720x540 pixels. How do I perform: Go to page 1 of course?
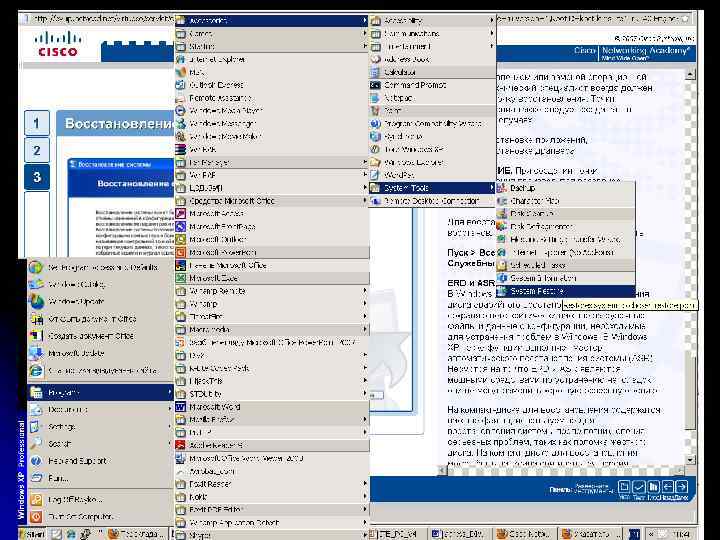37,123
